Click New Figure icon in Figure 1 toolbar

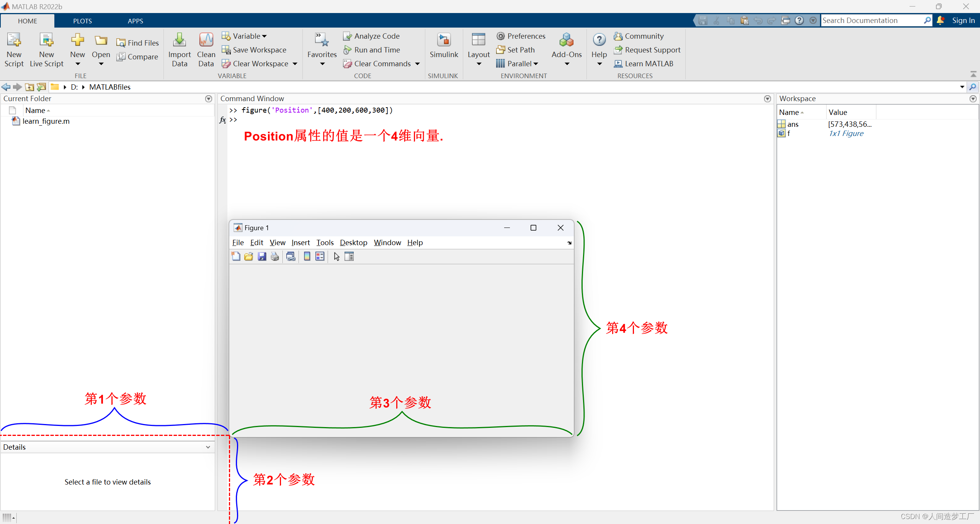(x=236, y=257)
